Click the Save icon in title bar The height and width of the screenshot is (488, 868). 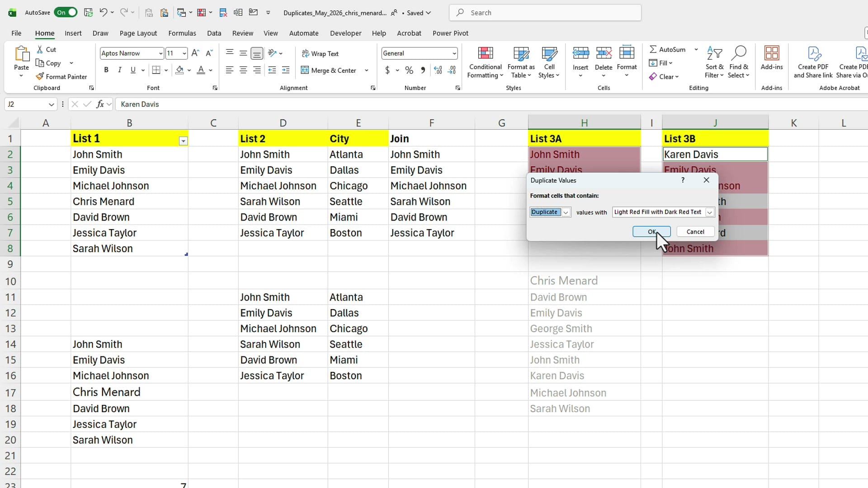[x=89, y=13]
